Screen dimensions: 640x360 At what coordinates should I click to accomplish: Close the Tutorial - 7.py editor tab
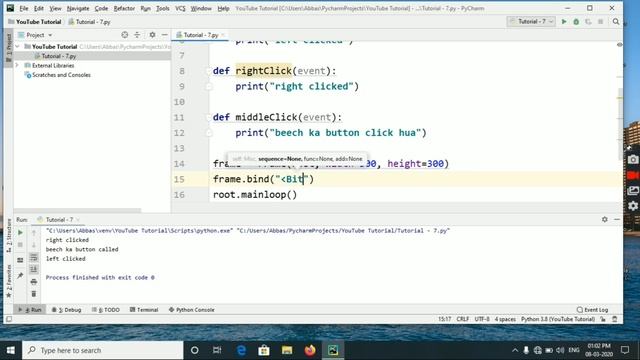[x=223, y=35]
